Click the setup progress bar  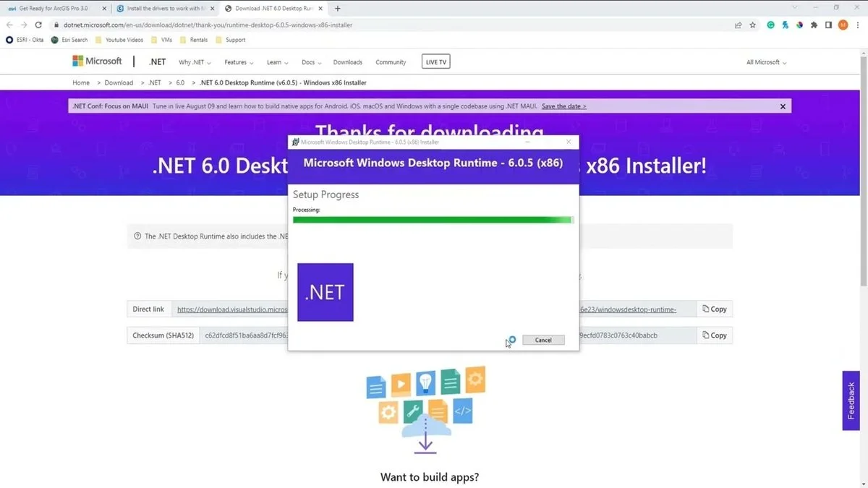coord(433,220)
